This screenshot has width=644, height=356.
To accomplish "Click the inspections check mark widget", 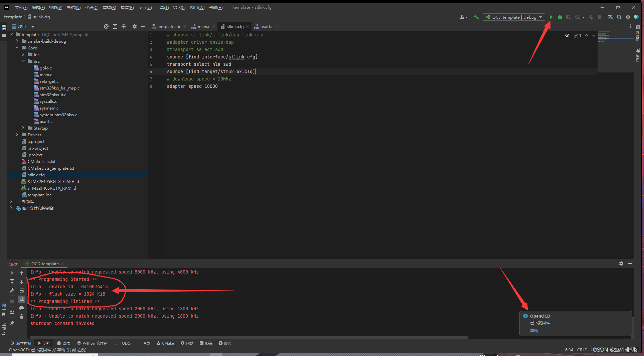I will [578, 35].
